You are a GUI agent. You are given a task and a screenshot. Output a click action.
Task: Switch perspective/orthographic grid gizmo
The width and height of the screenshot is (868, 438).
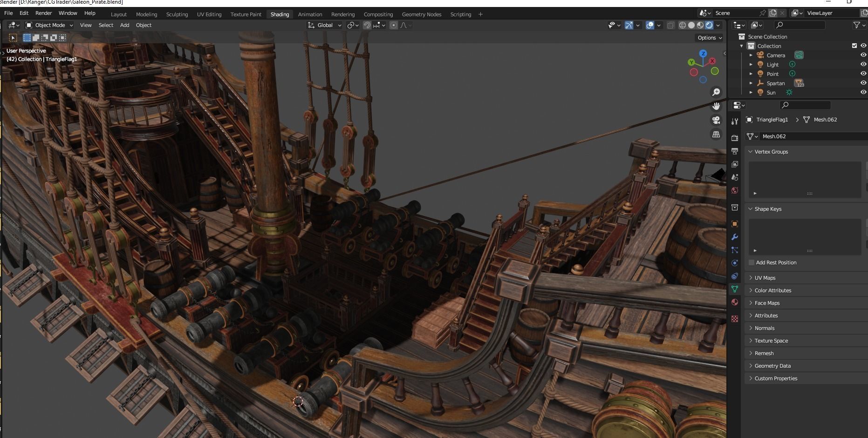(716, 134)
